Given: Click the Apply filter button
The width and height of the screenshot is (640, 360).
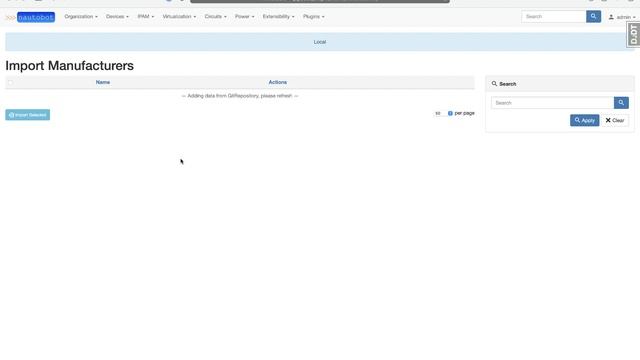Looking at the screenshot, I should click(x=584, y=120).
